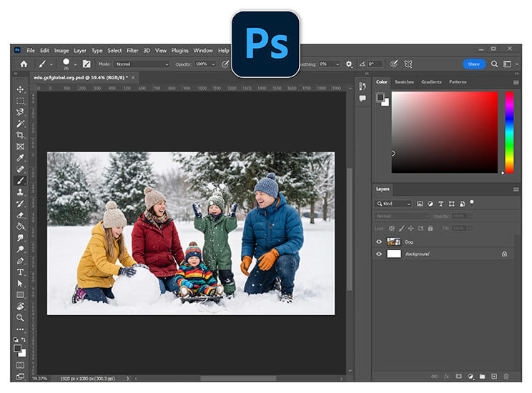Select the Frame tool
Viewport: 532px width, 393px height.
tap(20, 146)
